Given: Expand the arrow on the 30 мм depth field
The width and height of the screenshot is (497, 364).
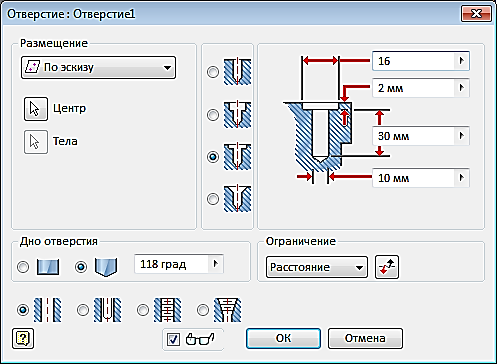Looking at the screenshot, I should pyautogui.click(x=462, y=136).
